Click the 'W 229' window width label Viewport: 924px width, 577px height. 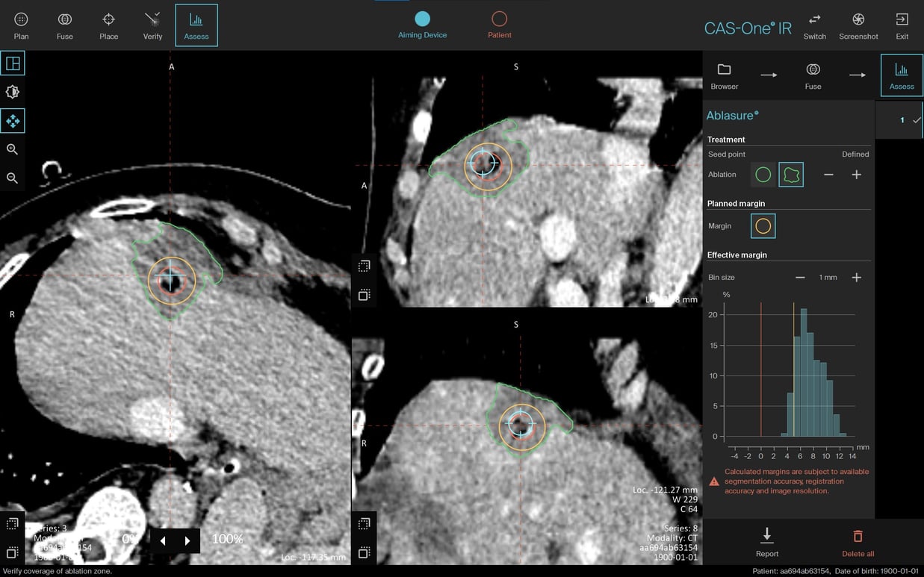[686, 500]
